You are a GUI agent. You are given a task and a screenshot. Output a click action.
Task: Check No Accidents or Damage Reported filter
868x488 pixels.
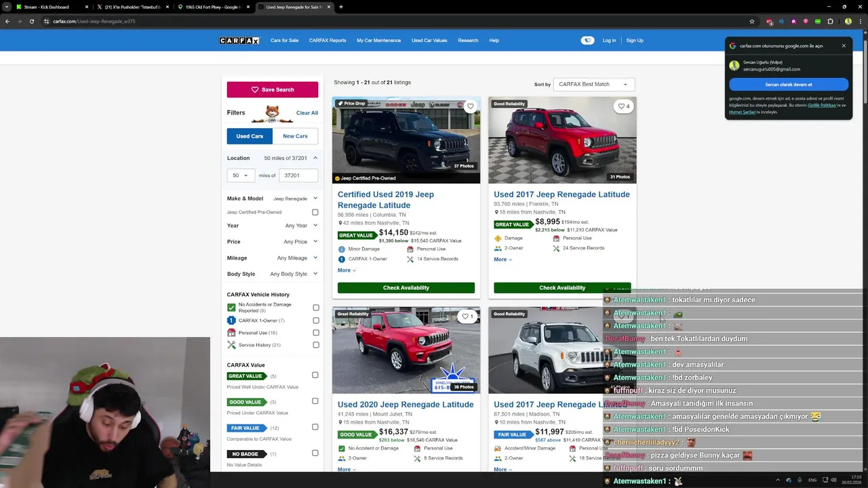point(316,308)
